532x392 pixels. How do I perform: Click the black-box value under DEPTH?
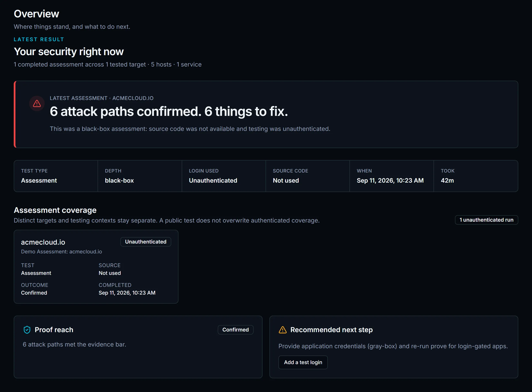[x=119, y=180]
